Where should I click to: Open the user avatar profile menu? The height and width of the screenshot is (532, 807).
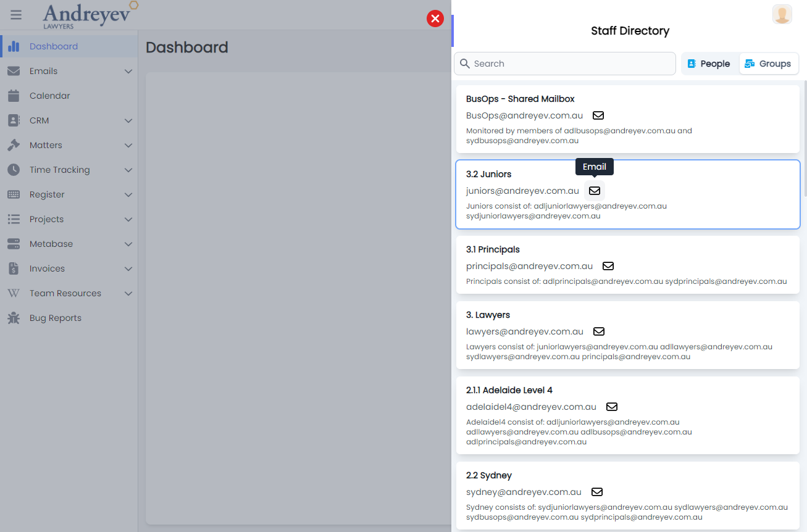pyautogui.click(x=782, y=14)
